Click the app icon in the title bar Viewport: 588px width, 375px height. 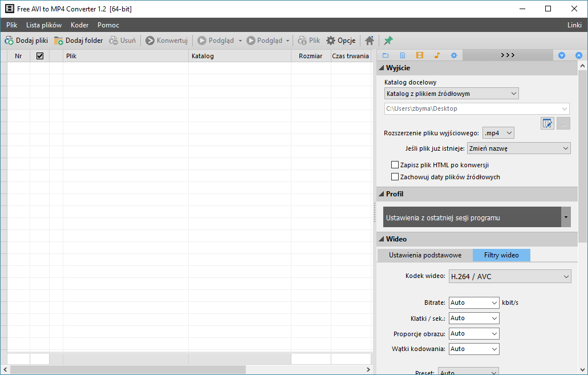(9, 9)
